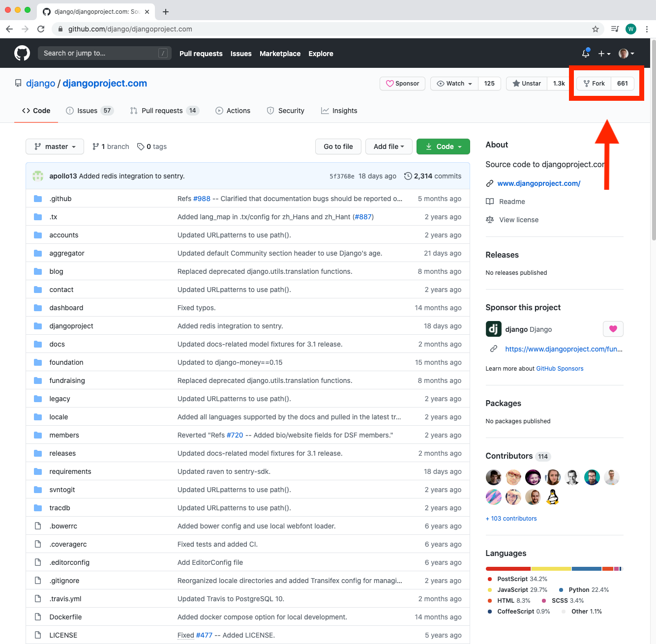Open the 2,314 commits history link
Image resolution: width=656 pixels, height=644 pixels.
(x=433, y=176)
